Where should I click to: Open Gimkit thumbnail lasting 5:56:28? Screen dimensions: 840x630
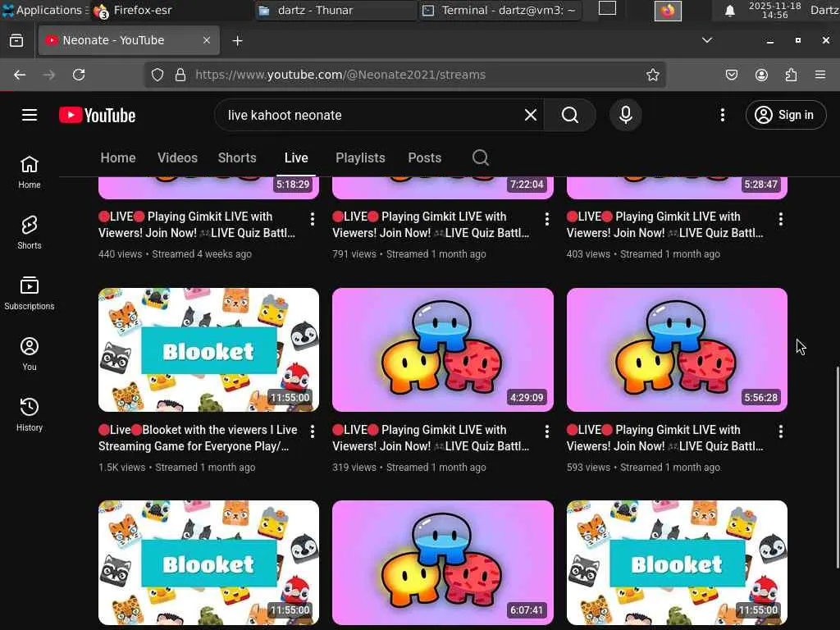click(x=677, y=349)
